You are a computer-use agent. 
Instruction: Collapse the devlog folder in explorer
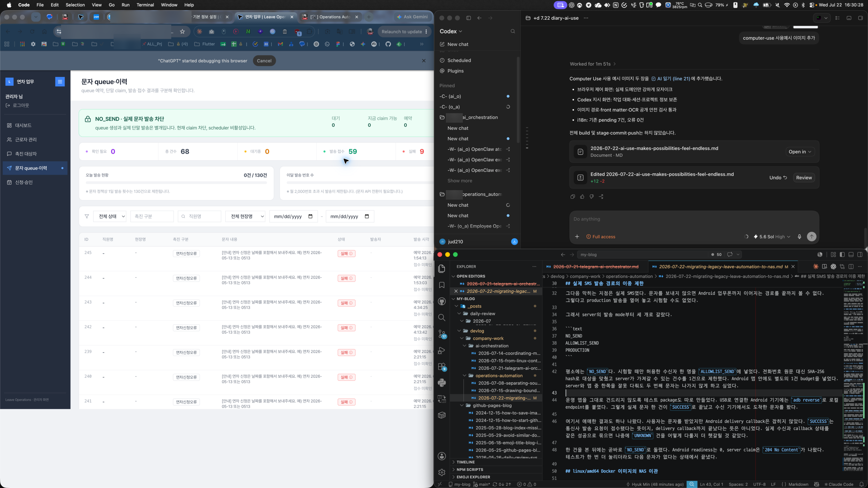coord(477,331)
